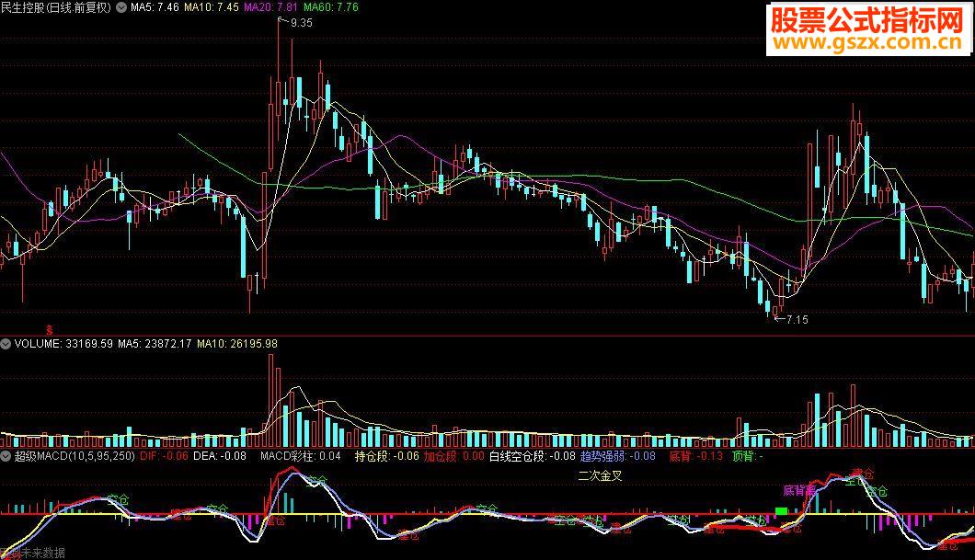Click the 9.35 high price marker
975x560 pixels.
[x=301, y=23]
